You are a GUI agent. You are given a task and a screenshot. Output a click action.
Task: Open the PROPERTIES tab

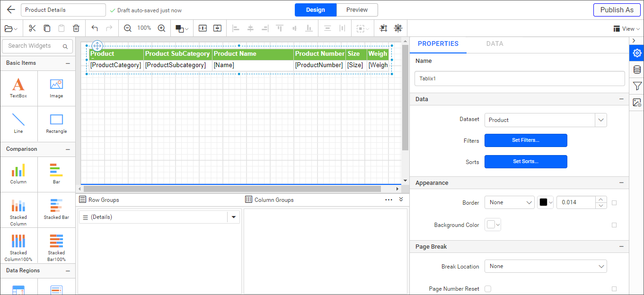click(438, 44)
